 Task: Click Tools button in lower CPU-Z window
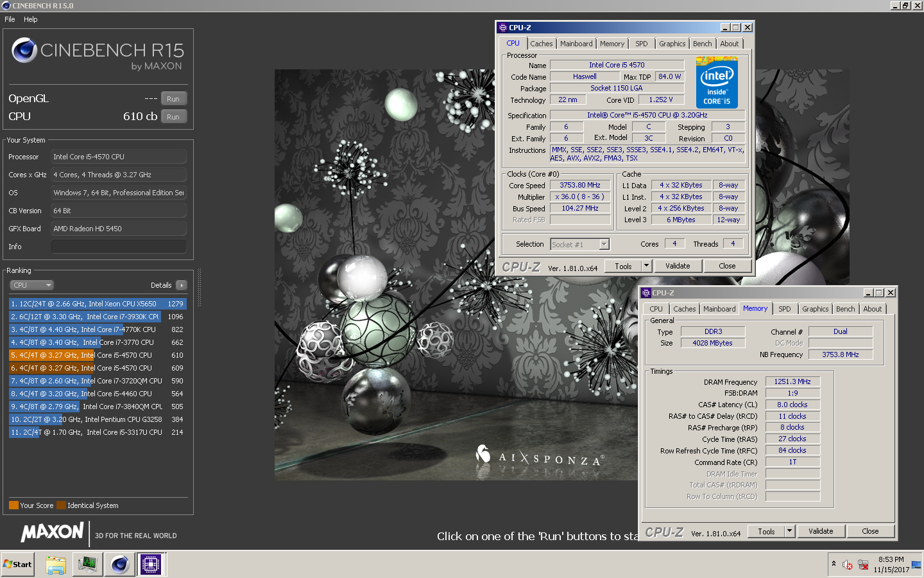[x=766, y=531]
